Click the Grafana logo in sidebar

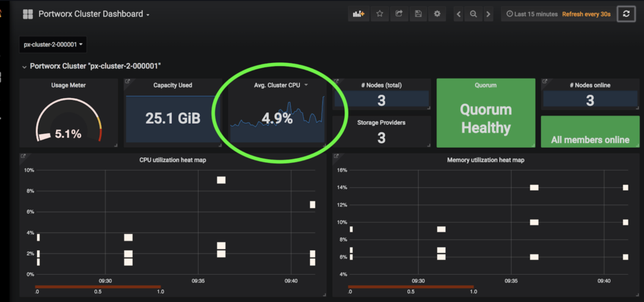tap(2, 14)
